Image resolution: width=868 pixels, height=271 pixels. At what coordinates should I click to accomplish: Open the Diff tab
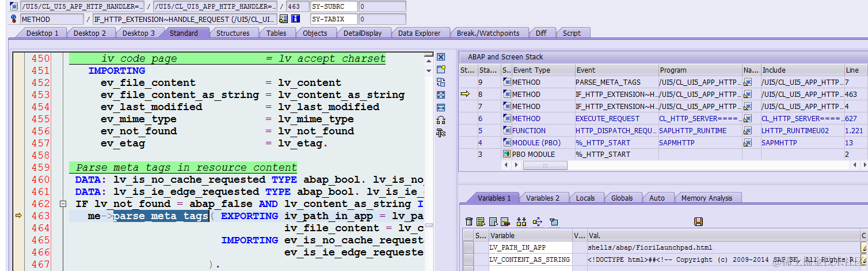(541, 33)
